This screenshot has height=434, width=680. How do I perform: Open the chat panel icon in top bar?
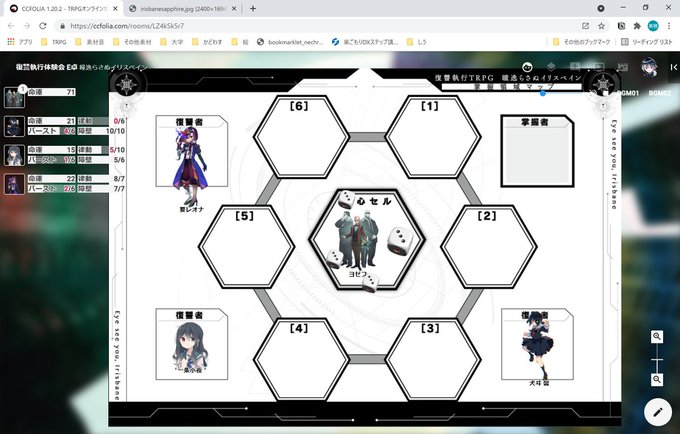click(x=575, y=67)
